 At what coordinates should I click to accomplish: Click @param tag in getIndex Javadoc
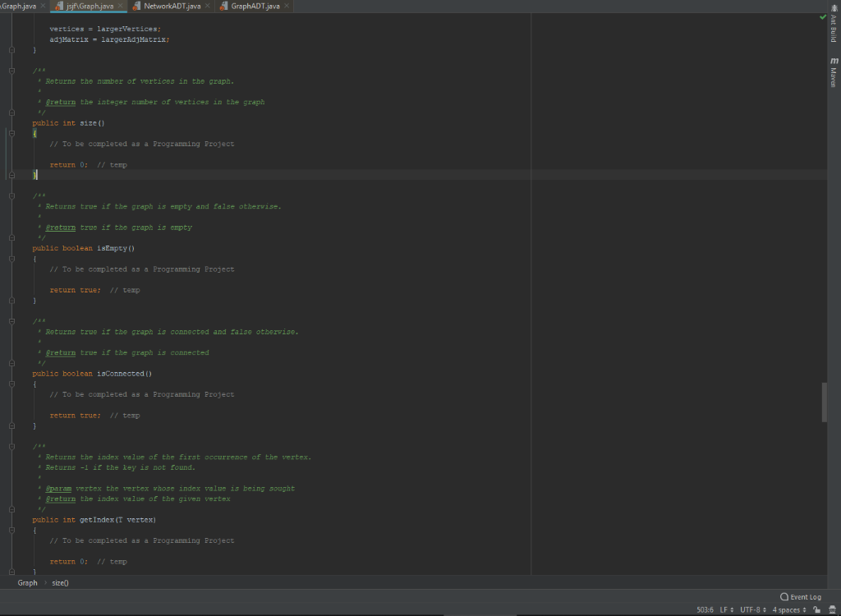tap(58, 489)
